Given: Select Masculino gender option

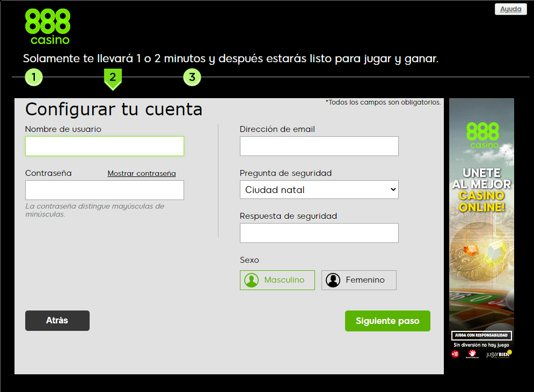Looking at the screenshot, I should click(x=277, y=280).
